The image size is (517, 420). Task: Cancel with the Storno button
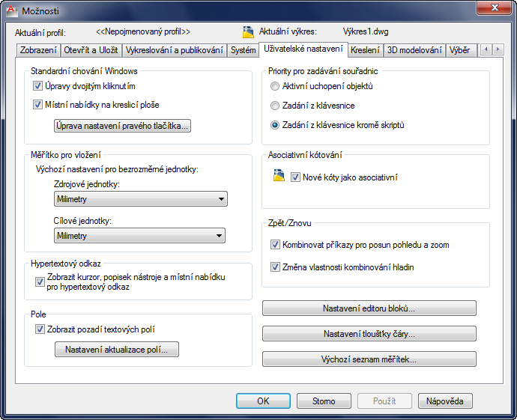click(x=324, y=401)
